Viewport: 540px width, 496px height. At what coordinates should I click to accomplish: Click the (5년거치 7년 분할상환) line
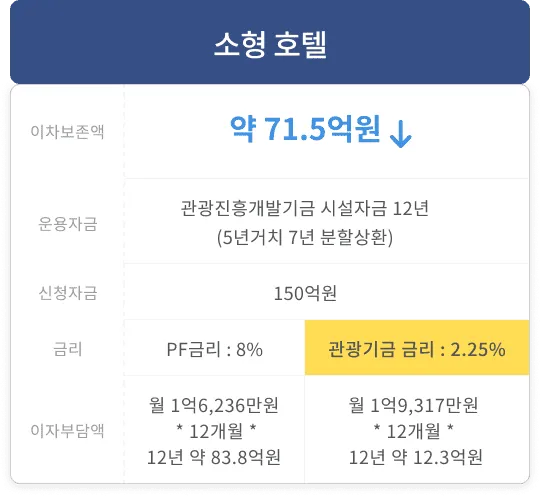[305, 237]
